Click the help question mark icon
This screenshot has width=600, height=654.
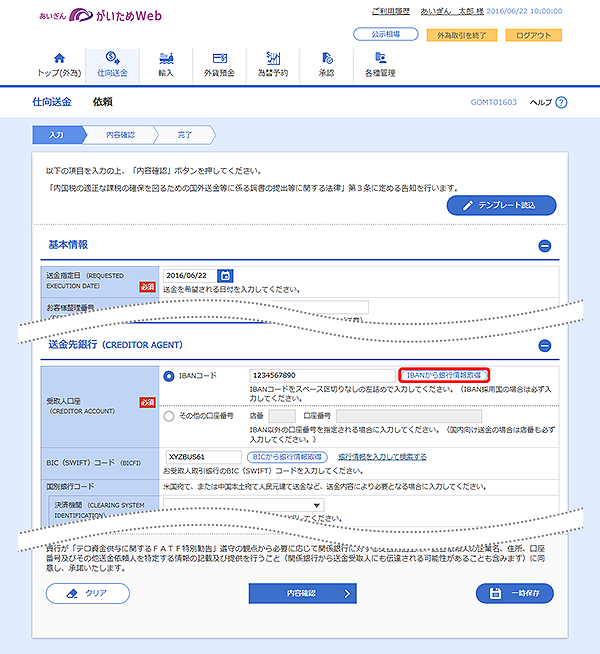(562, 102)
